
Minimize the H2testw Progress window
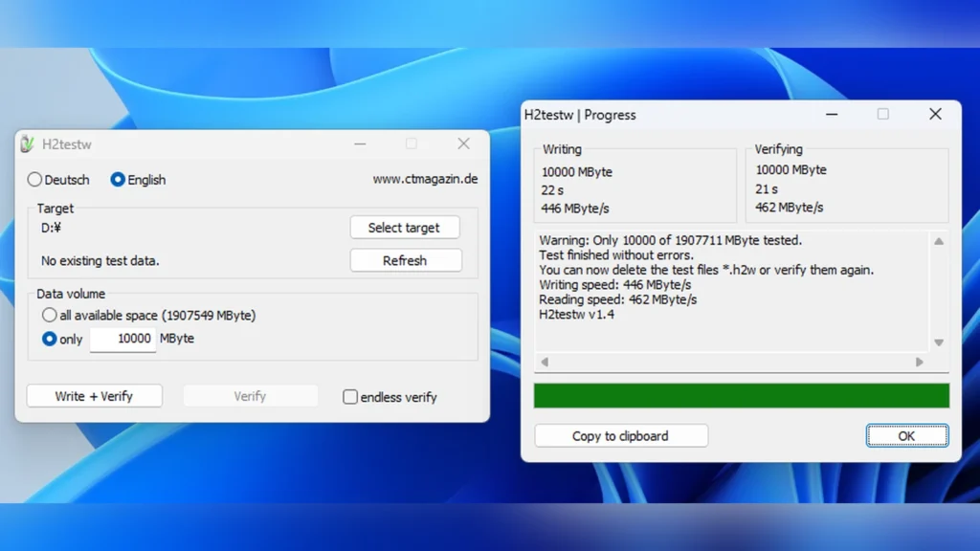tap(832, 115)
